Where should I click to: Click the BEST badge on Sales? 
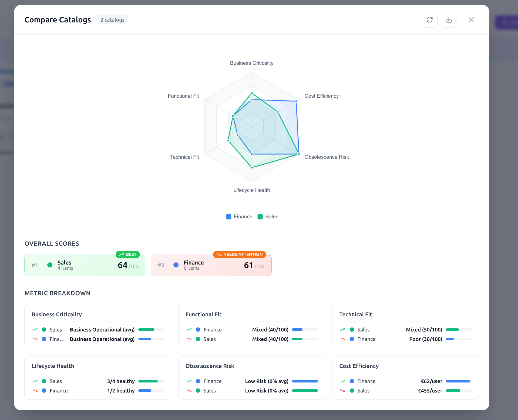[x=128, y=255]
